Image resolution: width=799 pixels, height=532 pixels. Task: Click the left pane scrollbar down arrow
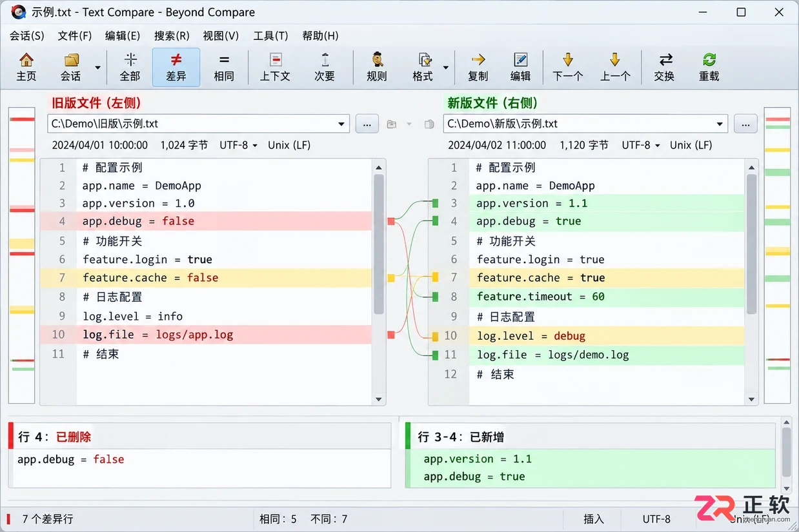tap(379, 399)
